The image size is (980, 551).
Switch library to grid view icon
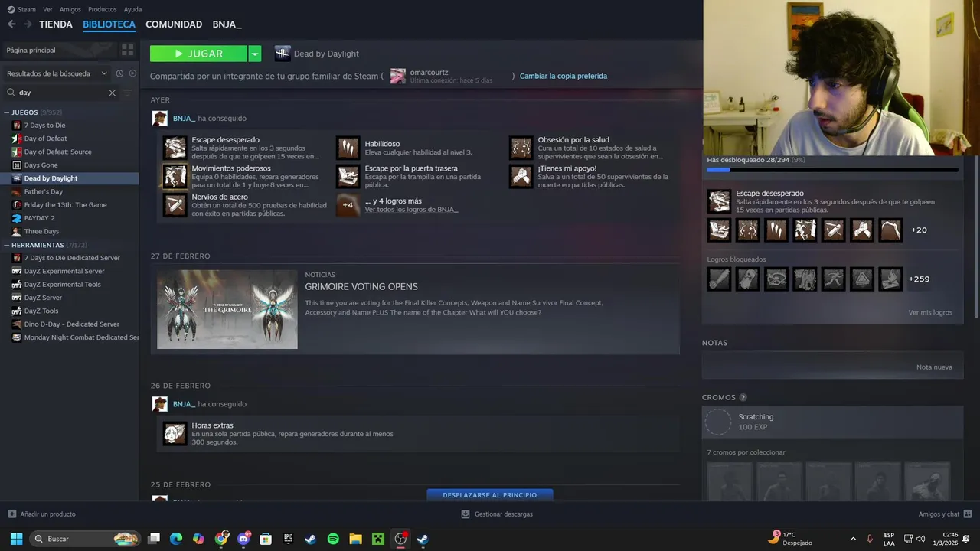tap(127, 50)
